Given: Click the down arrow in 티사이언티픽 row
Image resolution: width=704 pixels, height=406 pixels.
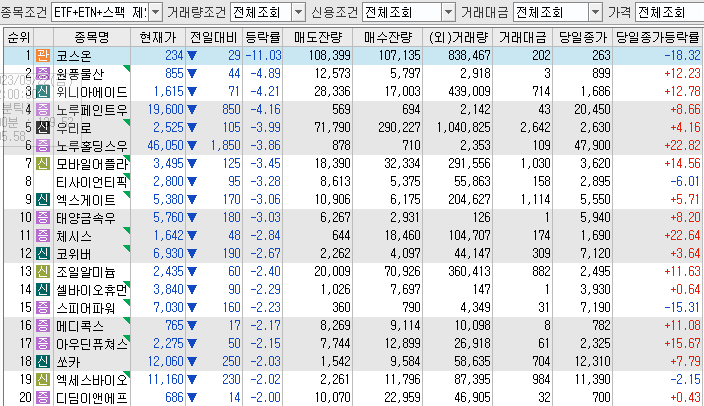Looking at the screenshot, I should 192,181.
